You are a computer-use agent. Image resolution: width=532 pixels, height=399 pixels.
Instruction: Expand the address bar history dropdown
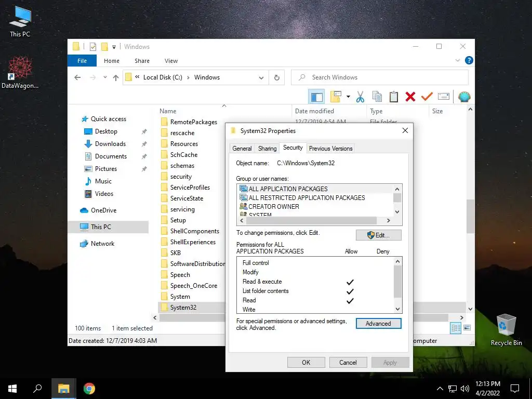click(261, 78)
